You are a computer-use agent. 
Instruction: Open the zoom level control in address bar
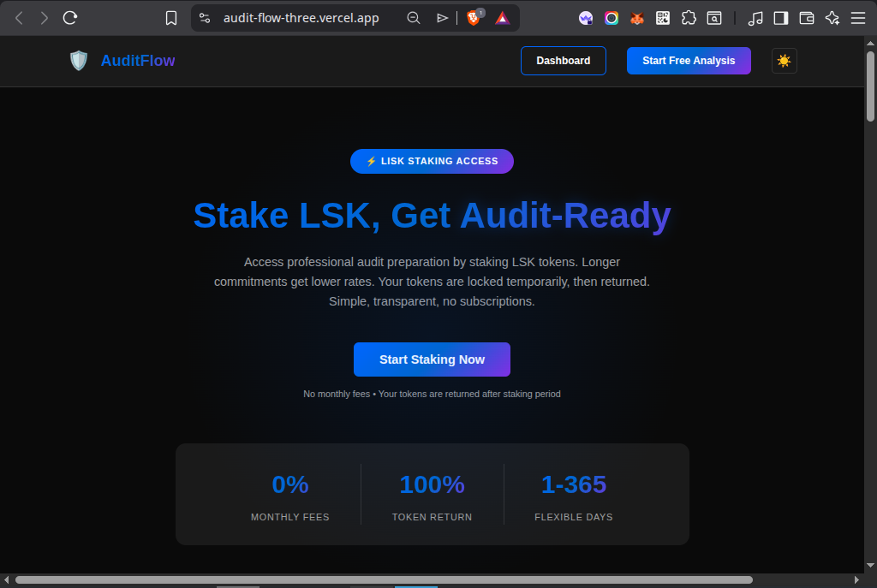coord(414,18)
